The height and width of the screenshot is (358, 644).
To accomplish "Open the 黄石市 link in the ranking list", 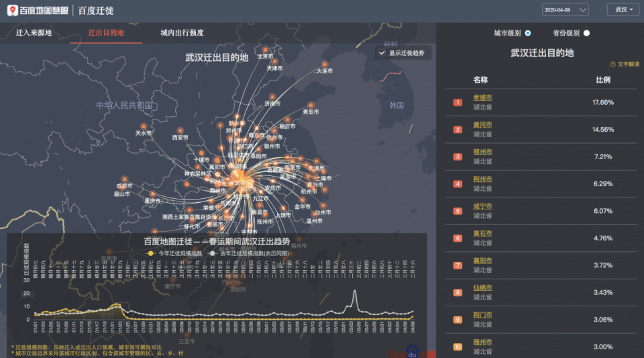I will pyautogui.click(x=482, y=234).
